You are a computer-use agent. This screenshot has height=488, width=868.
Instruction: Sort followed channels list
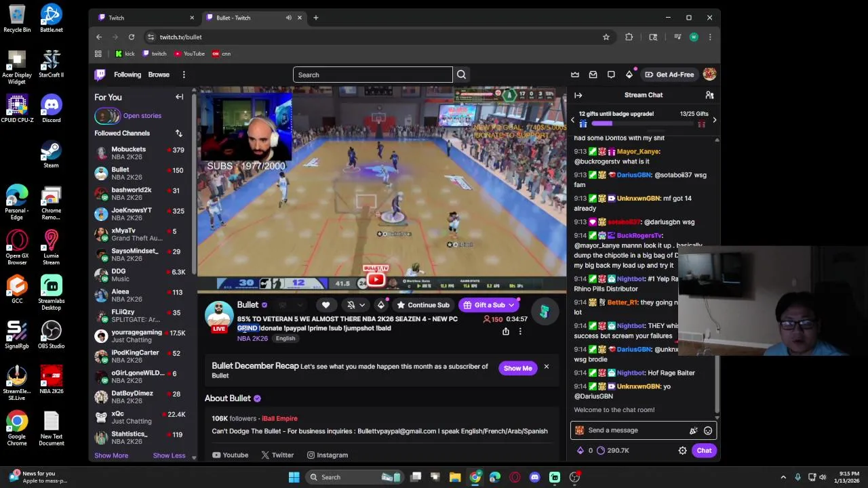click(x=178, y=133)
